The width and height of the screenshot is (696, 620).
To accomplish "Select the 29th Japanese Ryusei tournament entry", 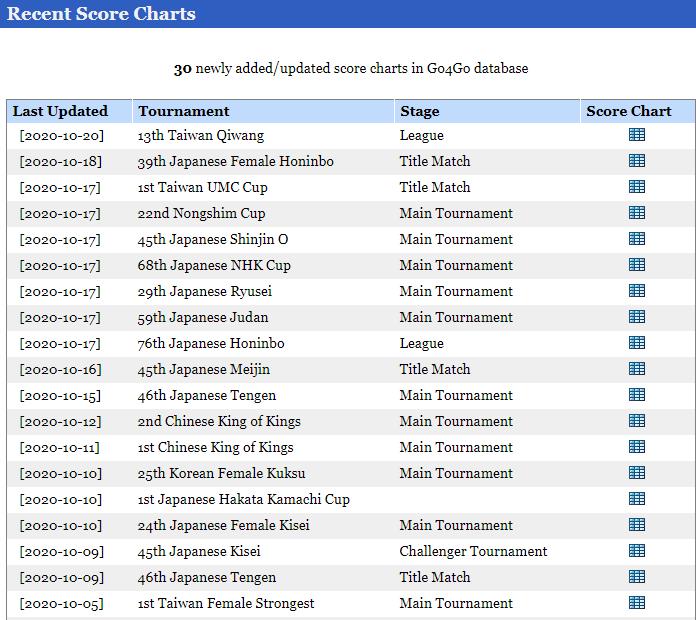I will (x=205, y=291).
